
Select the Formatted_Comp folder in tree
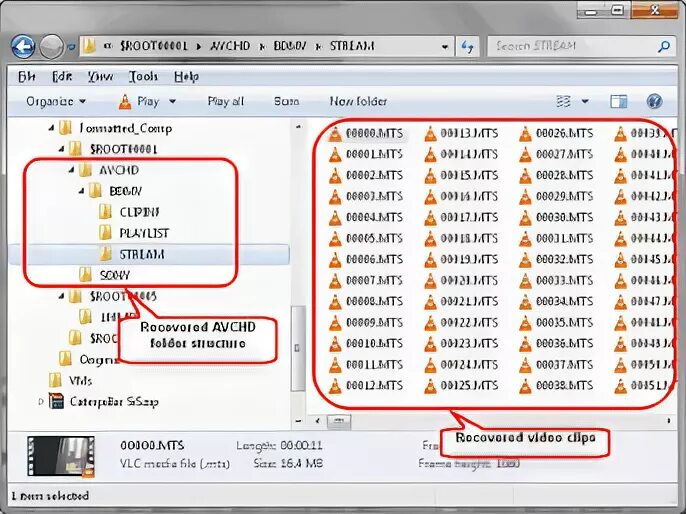point(126,128)
